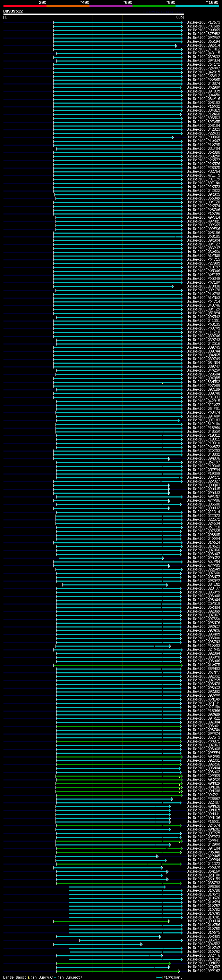The image size is (222, 980).
Task: Click the purple ~60% identity legend segment
Action: [111, 6]
